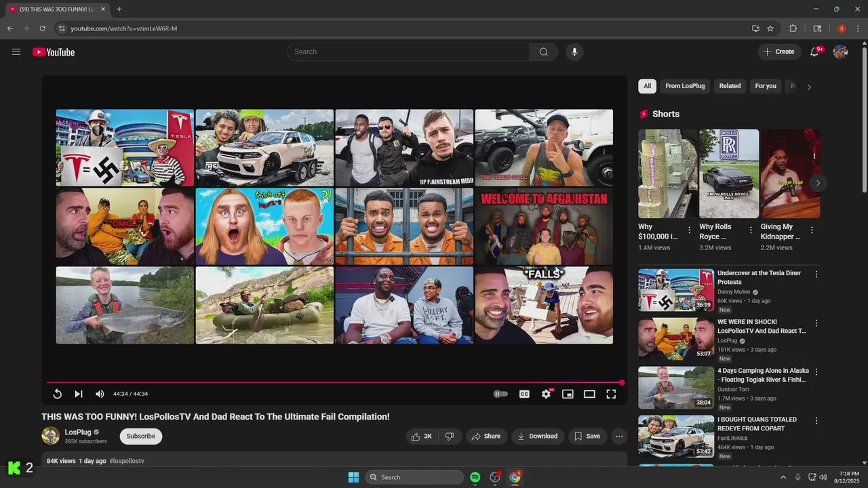Viewport: 868px width, 488px height.
Task: Open Undercover at the Tesla Diner Protests
Action: tap(759, 277)
